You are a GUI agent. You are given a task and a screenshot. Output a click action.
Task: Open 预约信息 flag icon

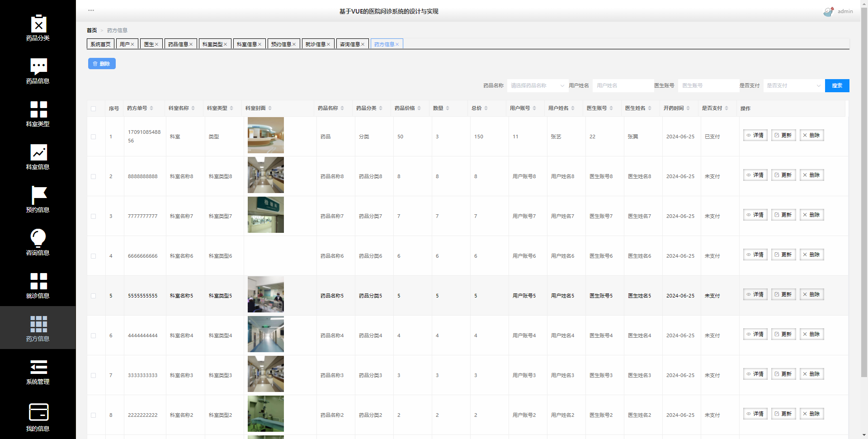pyautogui.click(x=38, y=195)
